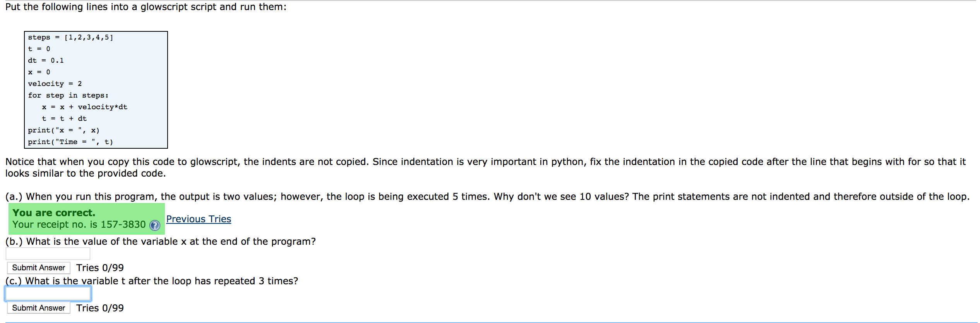Click the help icon beside receipt number
980x323 pixels.
coord(155,225)
